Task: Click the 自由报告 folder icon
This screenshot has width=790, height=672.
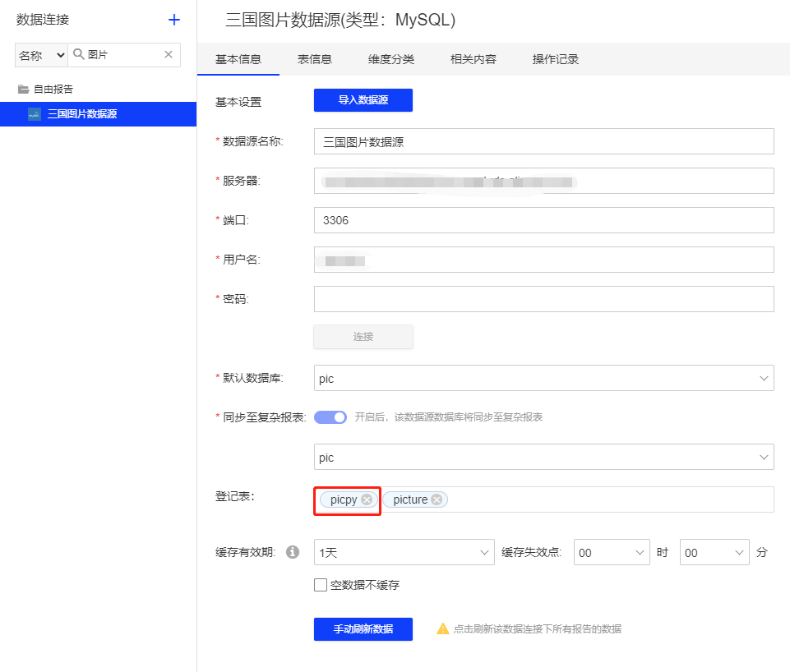Action: pos(23,89)
